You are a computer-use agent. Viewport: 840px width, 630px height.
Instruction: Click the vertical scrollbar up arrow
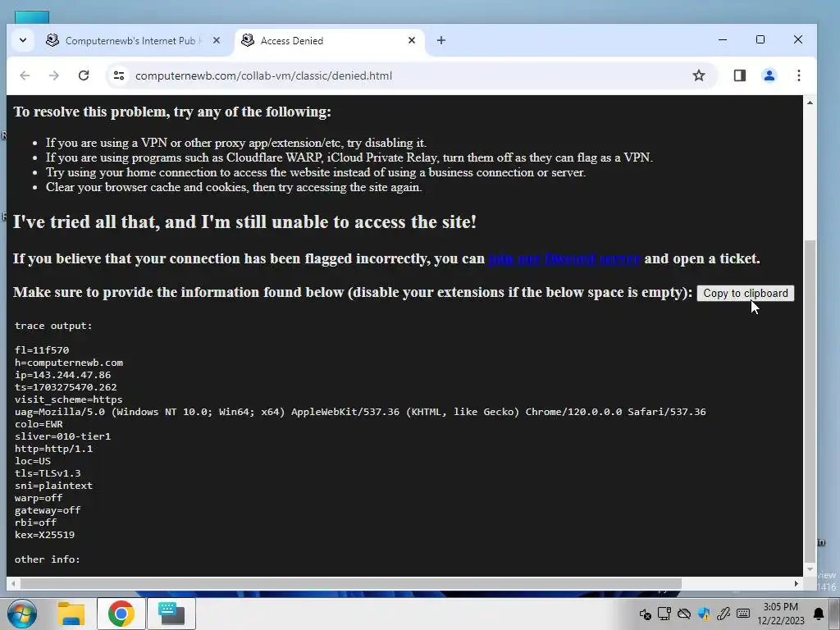(810, 103)
